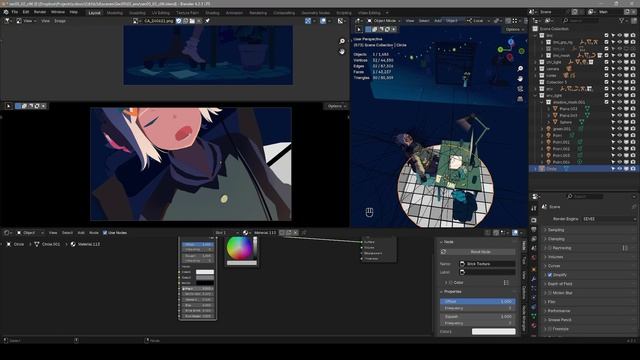Click the Brick Texture name field

click(x=487, y=264)
